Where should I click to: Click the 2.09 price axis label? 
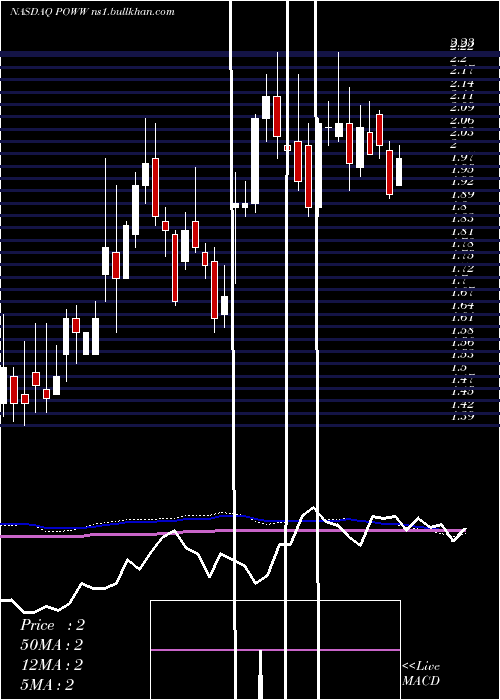pyautogui.click(x=462, y=108)
